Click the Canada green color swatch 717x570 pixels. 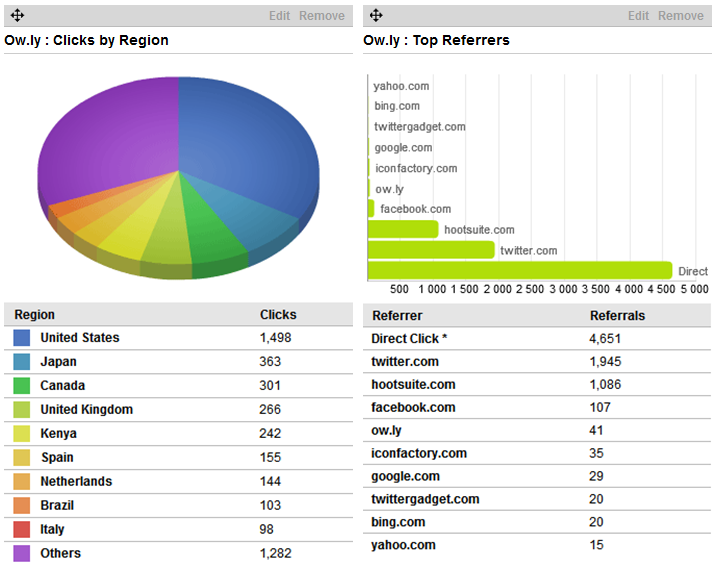click(x=21, y=386)
